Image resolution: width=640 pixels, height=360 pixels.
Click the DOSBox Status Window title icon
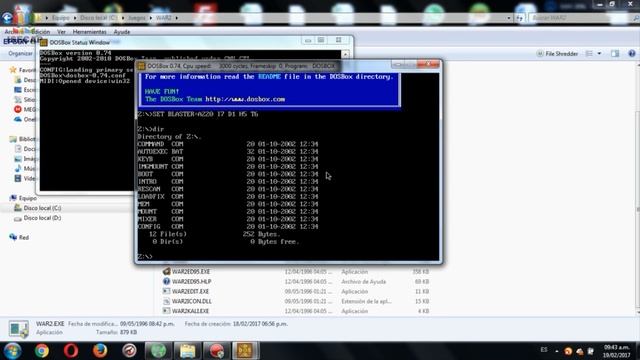(44, 42)
